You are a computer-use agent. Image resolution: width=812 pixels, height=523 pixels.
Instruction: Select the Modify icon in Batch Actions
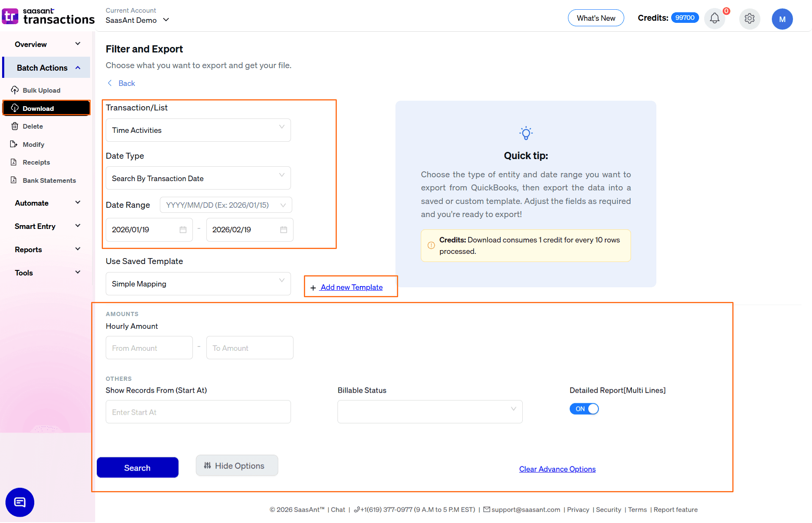(x=15, y=144)
